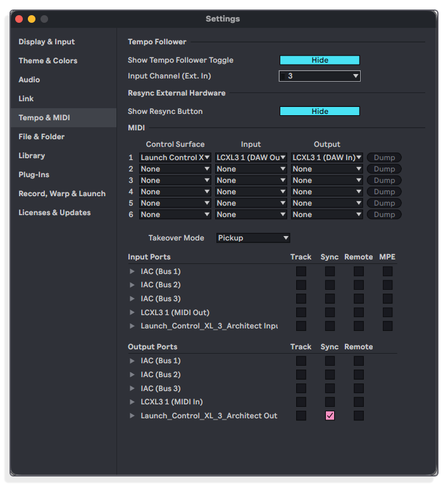
Task: Enable Sync for Launch_Control_XL_3_Architect Input
Action: (330, 326)
